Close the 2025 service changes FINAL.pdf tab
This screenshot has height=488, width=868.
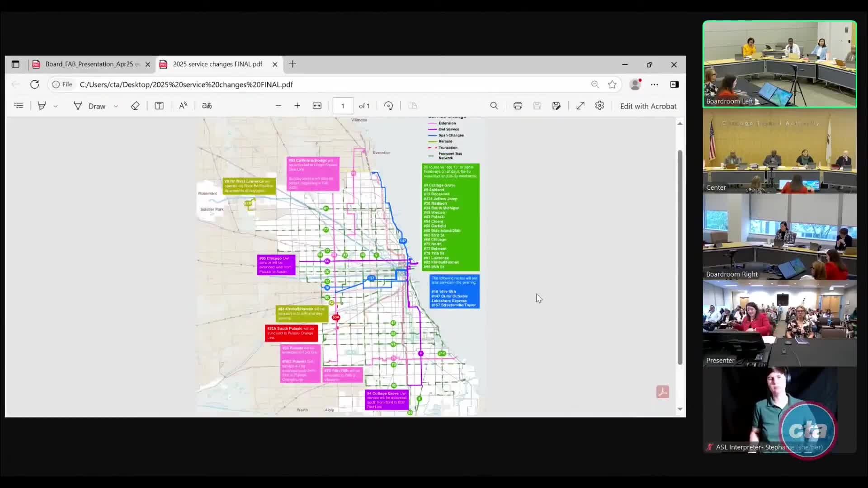[275, 65]
